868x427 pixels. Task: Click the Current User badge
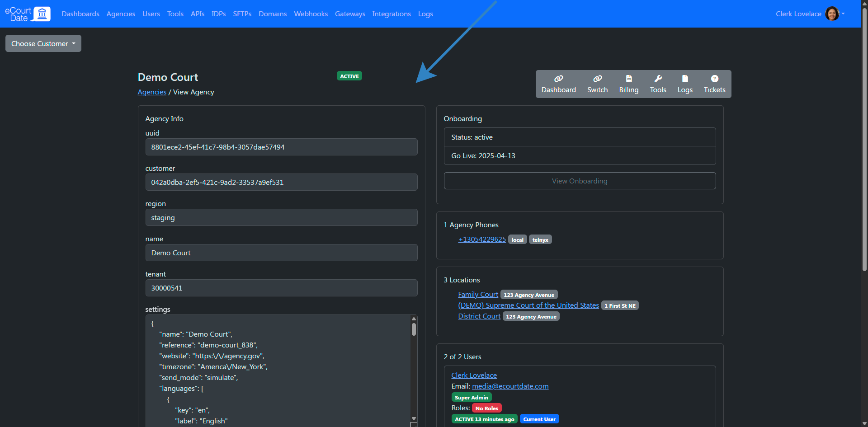click(539, 419)
